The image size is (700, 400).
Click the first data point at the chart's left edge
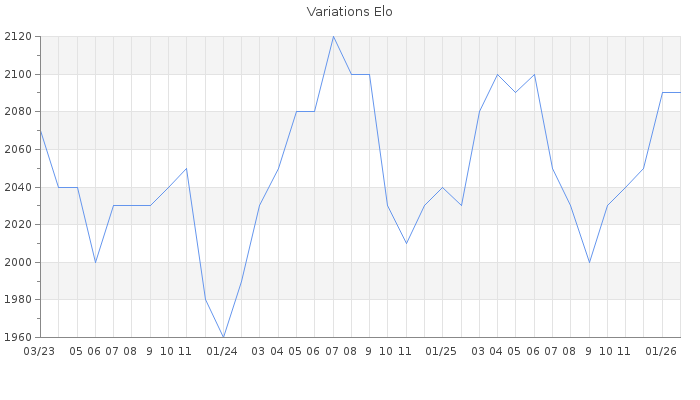(x=40, y=131)
